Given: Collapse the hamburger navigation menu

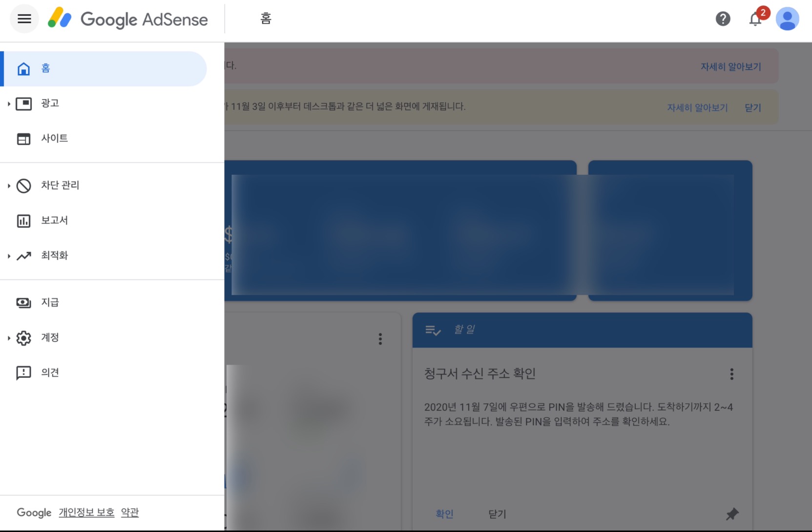Looking at the screenshot, I should [x=24, y=19].
